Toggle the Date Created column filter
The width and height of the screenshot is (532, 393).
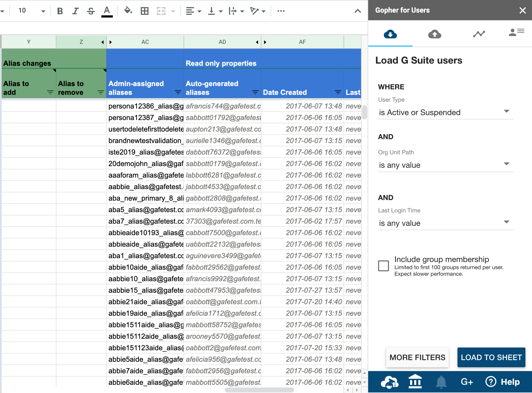point(338,92)
